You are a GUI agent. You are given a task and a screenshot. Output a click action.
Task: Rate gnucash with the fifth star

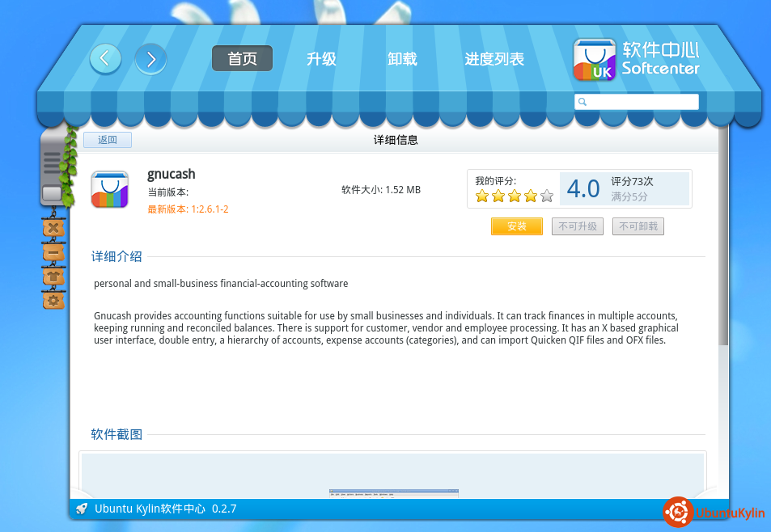point(547,196)
